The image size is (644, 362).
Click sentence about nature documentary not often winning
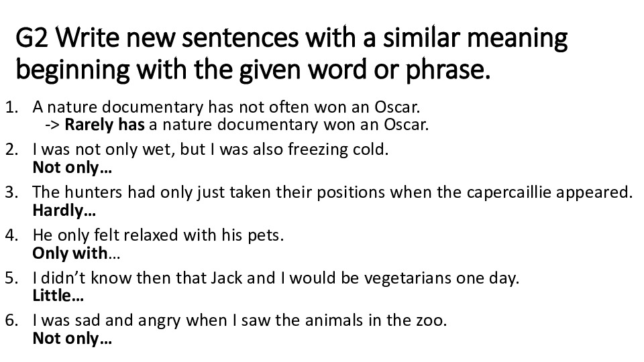[225, 107]
